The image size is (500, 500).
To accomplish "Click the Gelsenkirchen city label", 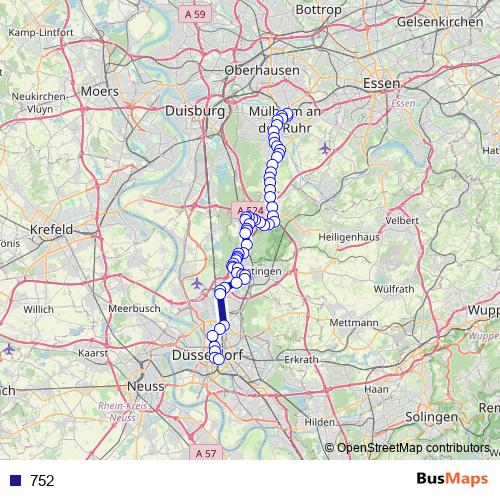I will coord(440,22).
